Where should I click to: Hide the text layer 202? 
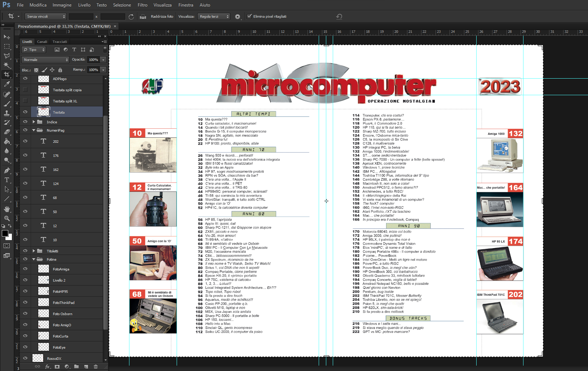click(25, 141)
